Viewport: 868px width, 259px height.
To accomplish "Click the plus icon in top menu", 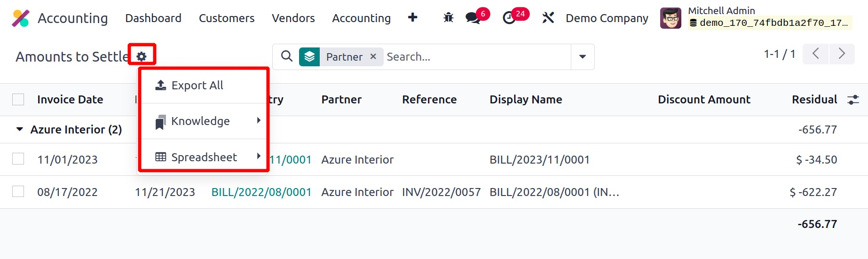I will point(412,18).
